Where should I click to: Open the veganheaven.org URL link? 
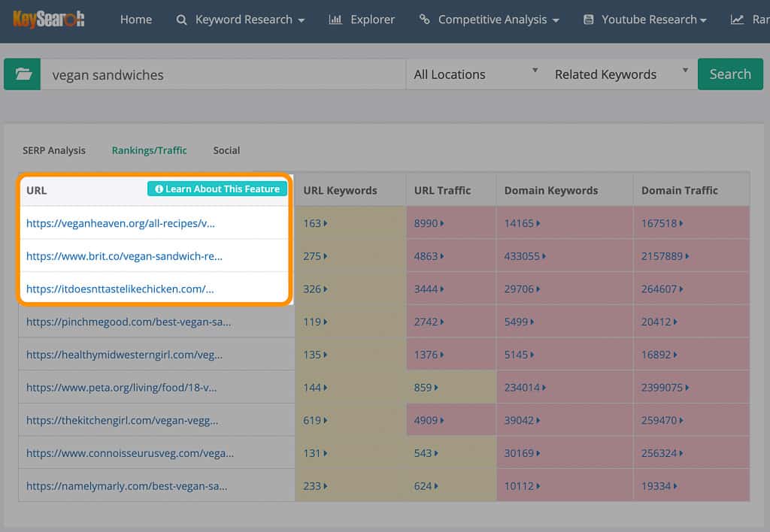pyautogui.click(x=120, y=223)
